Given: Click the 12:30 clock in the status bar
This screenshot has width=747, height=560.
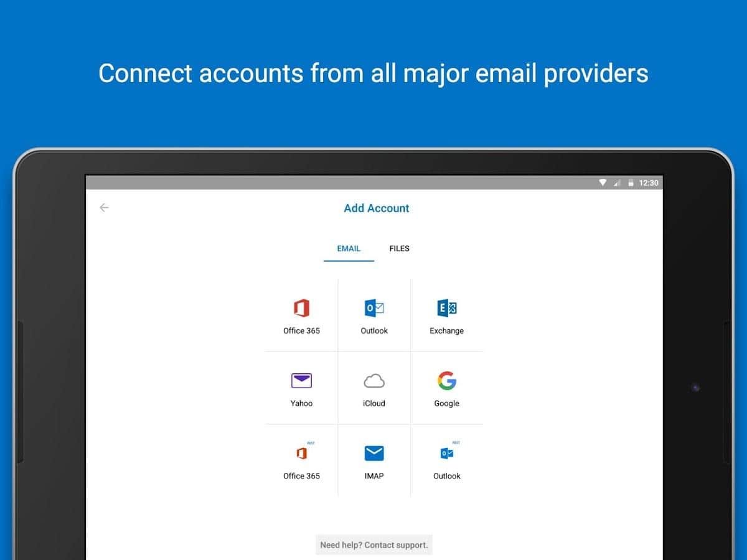Looking at the screenshot, I should tap(649, 183).
